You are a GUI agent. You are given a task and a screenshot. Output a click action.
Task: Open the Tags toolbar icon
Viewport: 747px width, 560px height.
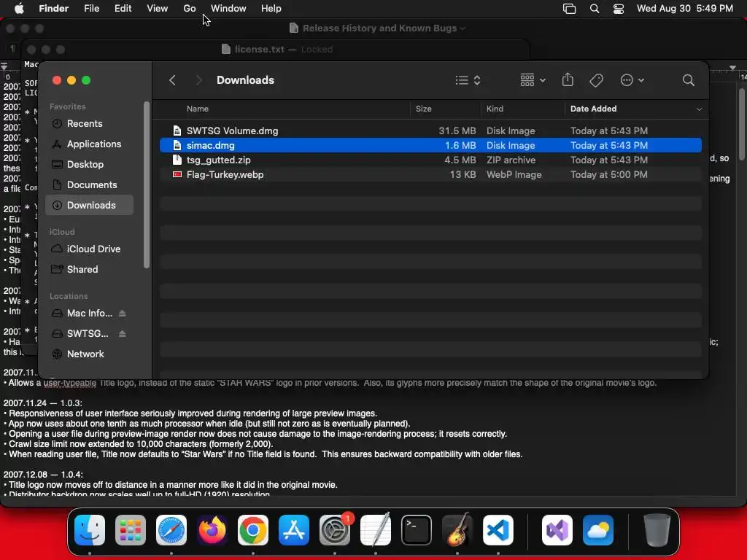[x=597, y=80]
